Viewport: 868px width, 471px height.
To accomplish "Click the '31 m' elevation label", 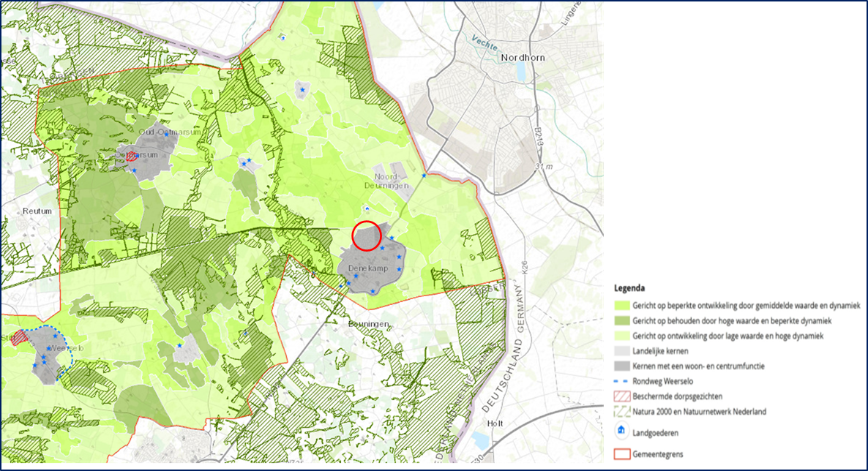I will click(545, 167).
